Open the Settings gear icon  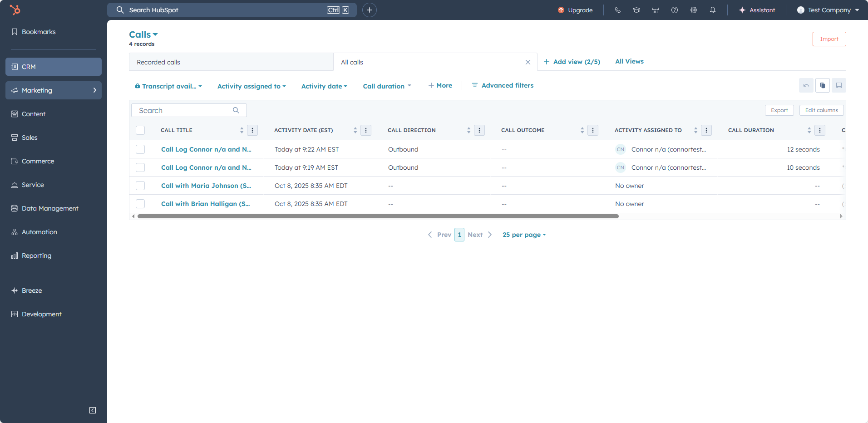(694, 10)
